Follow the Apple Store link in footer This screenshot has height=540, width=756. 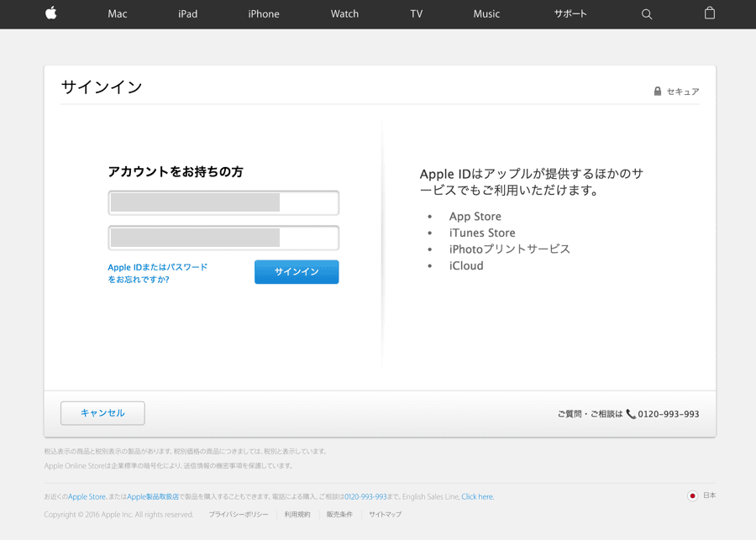pyautogui.click(x=87, y=496)
